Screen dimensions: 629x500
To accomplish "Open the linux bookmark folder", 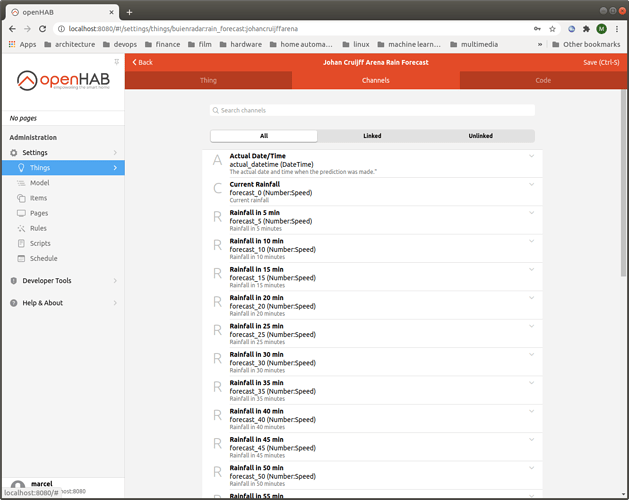I will (x=356, y=44).
